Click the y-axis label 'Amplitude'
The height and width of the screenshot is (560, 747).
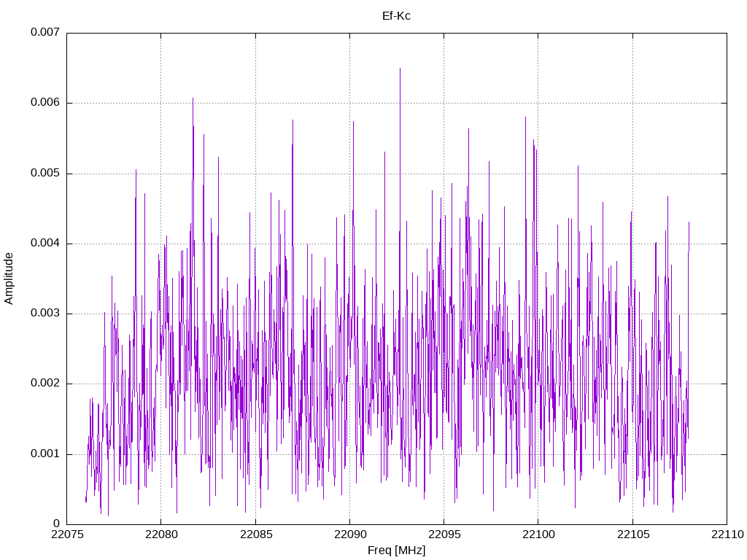(x=9, y=279)
